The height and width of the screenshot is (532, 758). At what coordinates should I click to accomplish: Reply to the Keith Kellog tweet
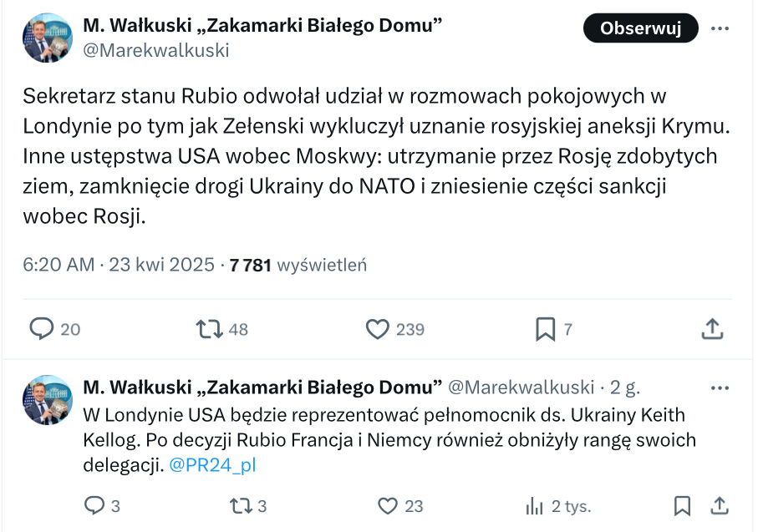[95, 505]
